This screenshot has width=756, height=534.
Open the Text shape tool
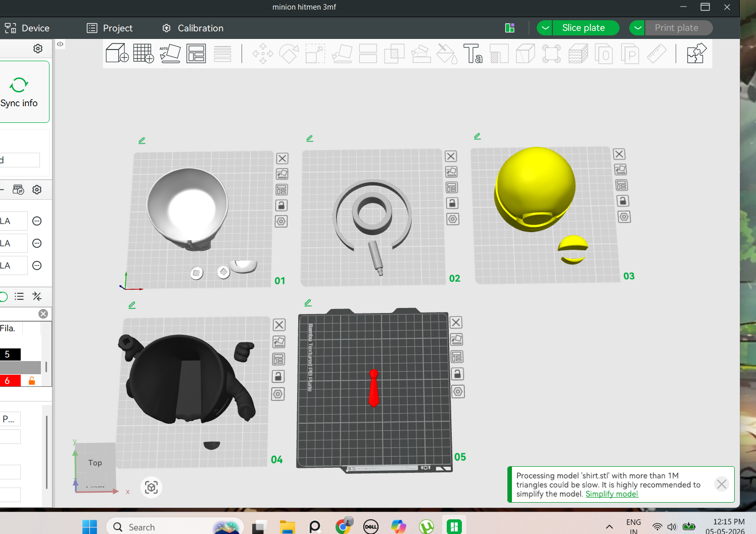[473, 54]
